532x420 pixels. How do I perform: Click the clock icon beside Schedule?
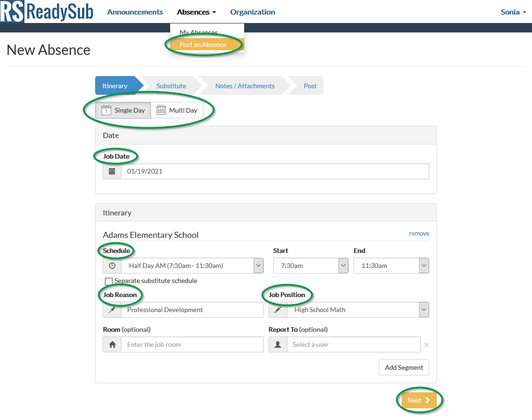(111, 266)
